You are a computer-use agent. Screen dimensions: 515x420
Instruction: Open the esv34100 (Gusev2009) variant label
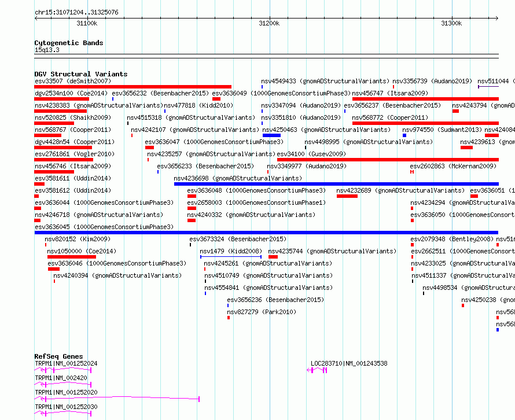pyautogui.click(x=311, y=154)
